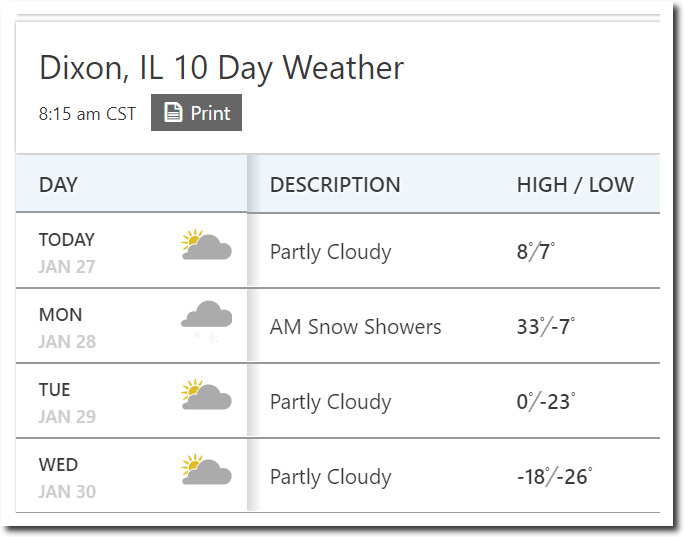Click Monday's snow showers cloud icon

[206, 322]
